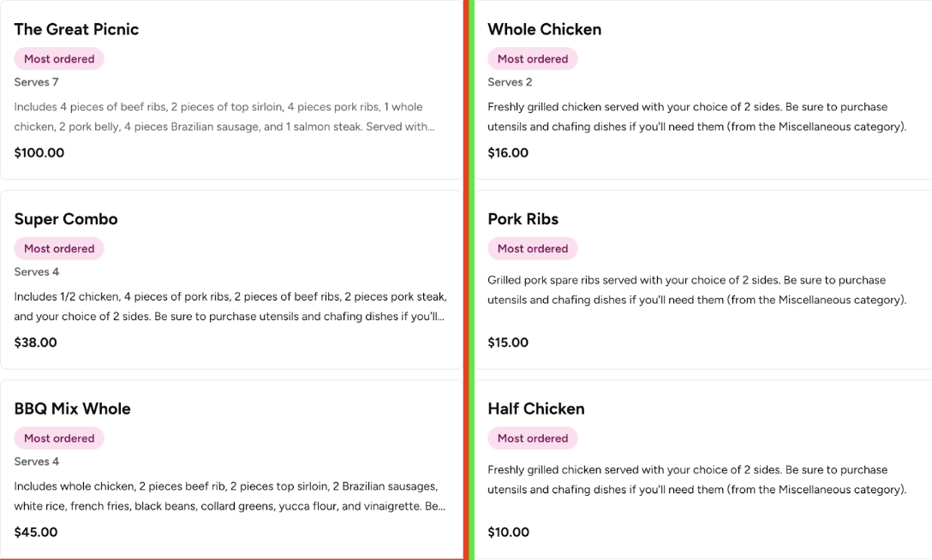
Task: Tap Most ordered tag on BBQ Mix Whole
Action: 59,438
